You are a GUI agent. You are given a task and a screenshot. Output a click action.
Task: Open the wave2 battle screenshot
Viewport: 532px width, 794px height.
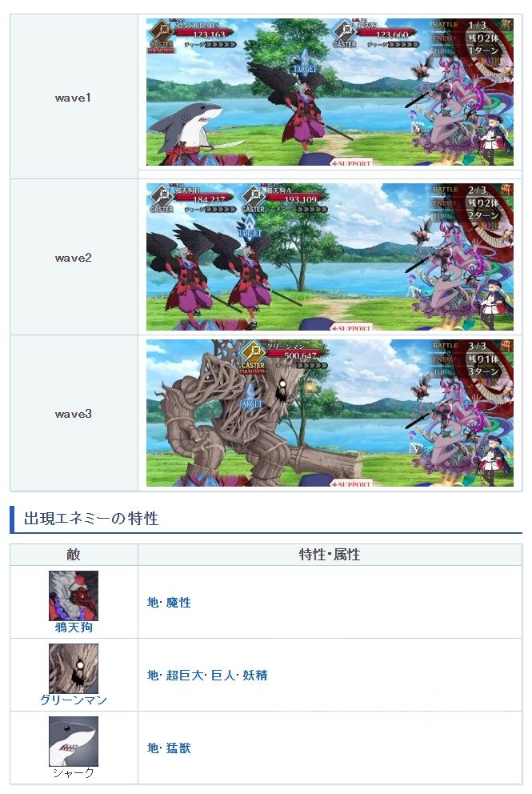[x=330, y=257]
